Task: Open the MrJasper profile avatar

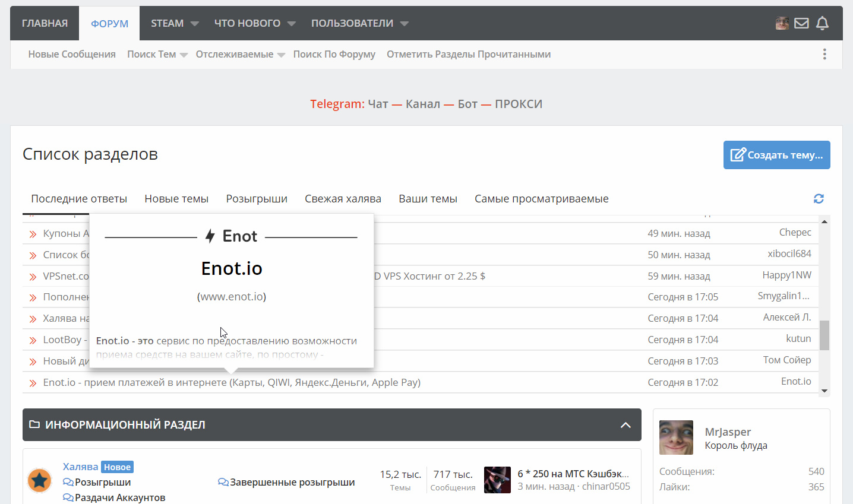Action: tap(676, 438)
